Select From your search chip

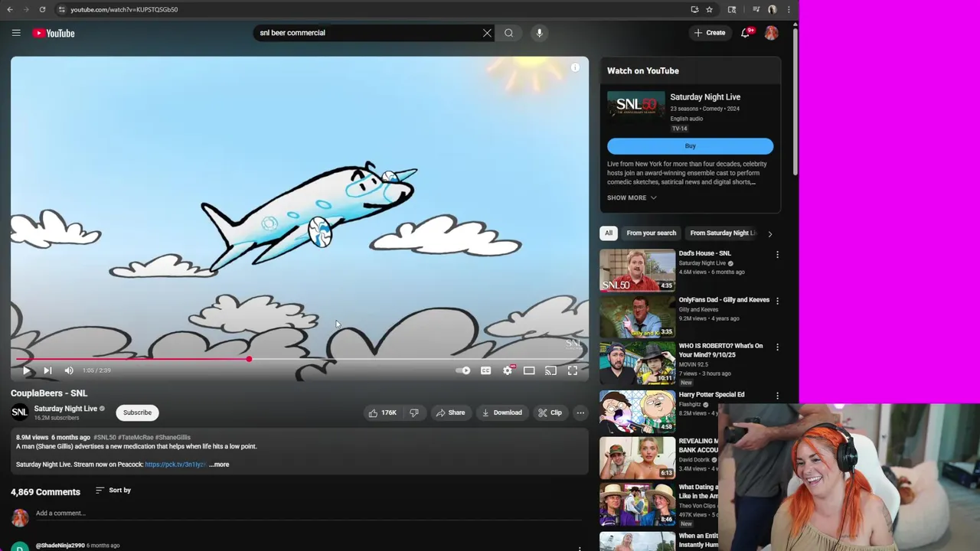652,233
